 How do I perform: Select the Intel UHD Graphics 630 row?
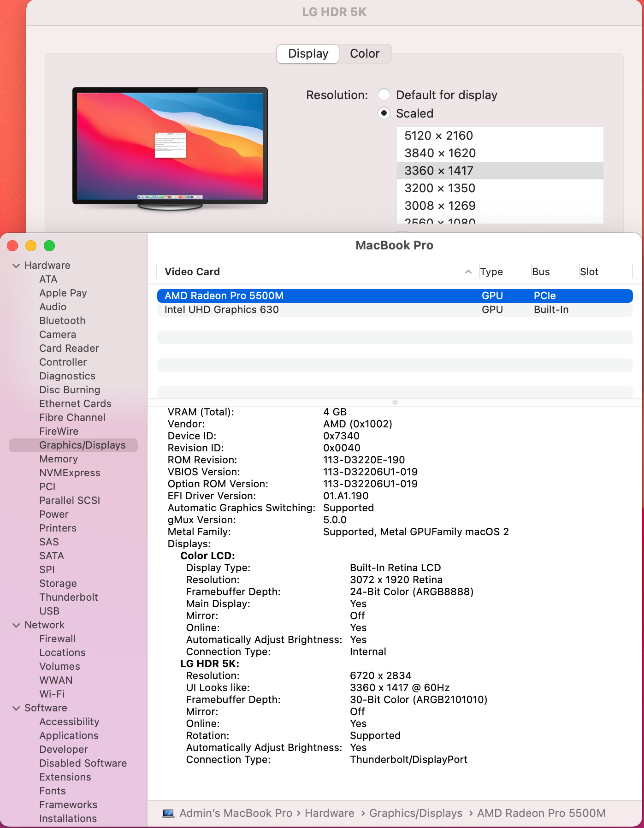click(395, 310)
